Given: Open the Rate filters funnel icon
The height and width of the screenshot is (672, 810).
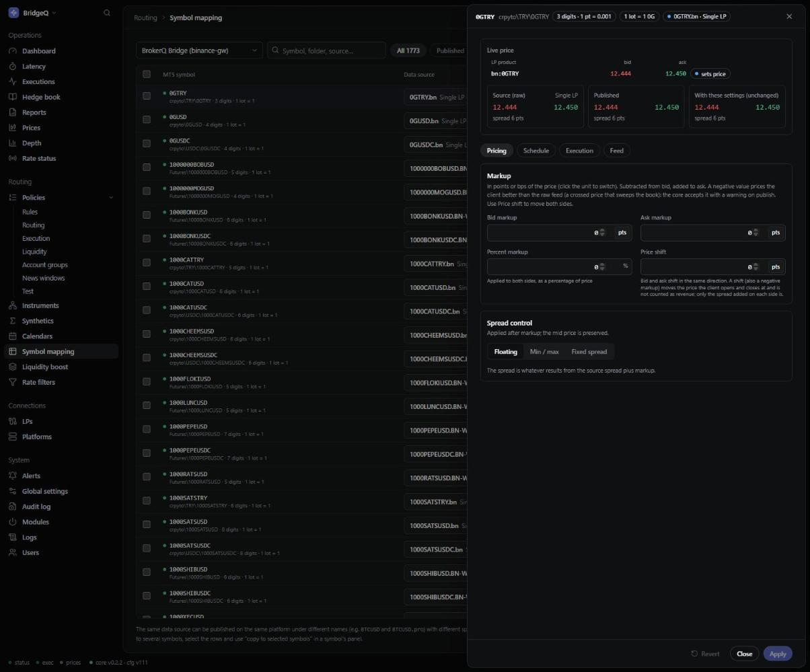Looking at the screenshot, I should pyautogui.click(x=13, y=382).
